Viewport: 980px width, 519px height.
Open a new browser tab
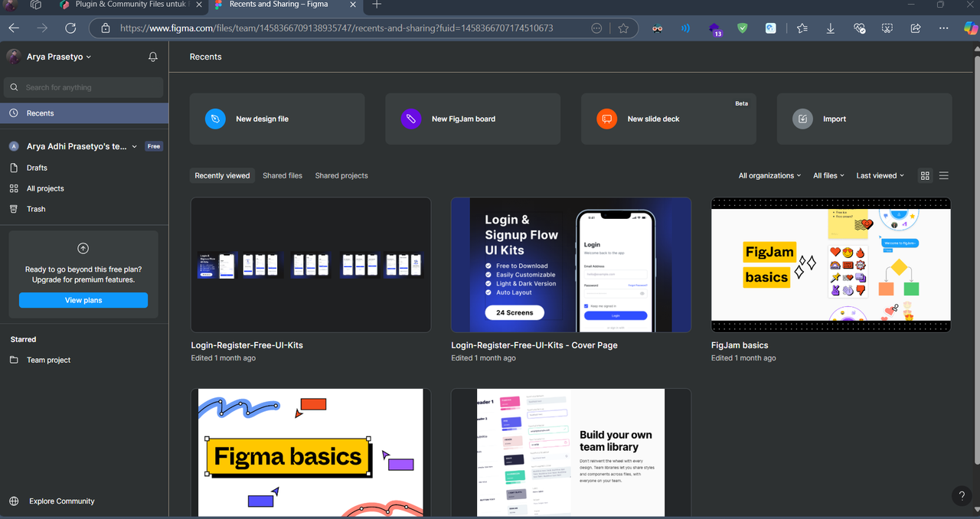377,5
